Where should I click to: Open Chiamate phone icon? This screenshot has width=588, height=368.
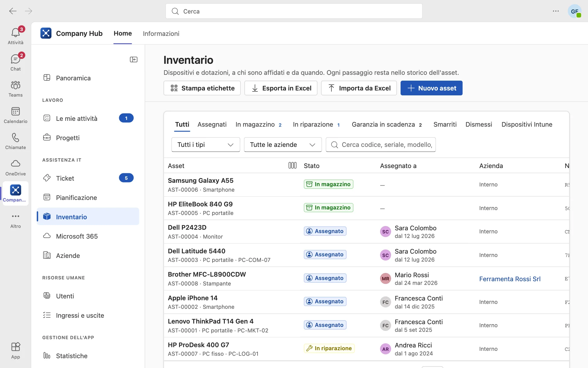click(16, 141)
